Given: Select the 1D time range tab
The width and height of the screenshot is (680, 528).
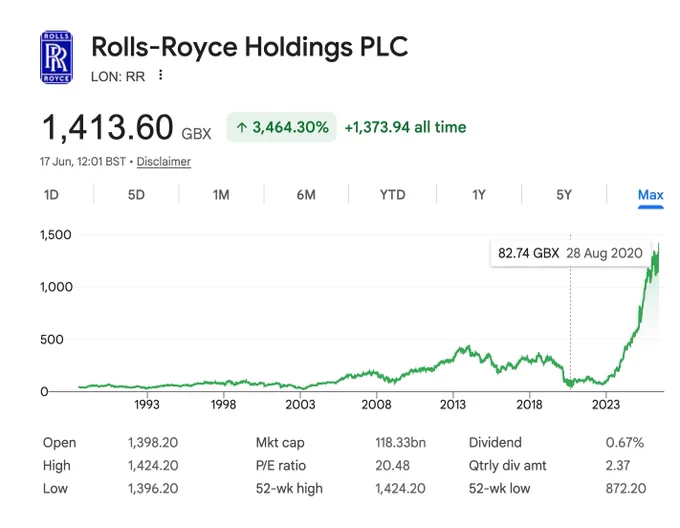Looking at the screenshot, I should (51, 195).
